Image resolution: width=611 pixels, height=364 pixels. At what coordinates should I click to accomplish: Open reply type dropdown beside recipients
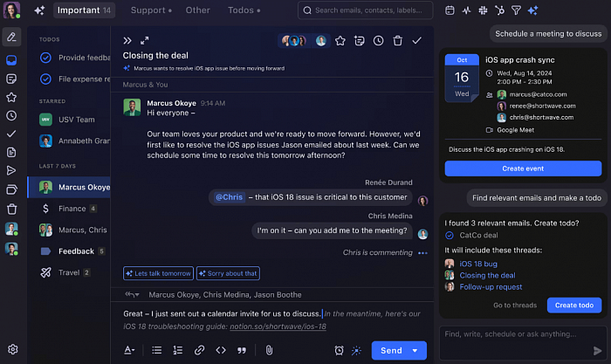click(x=133, y=295)
